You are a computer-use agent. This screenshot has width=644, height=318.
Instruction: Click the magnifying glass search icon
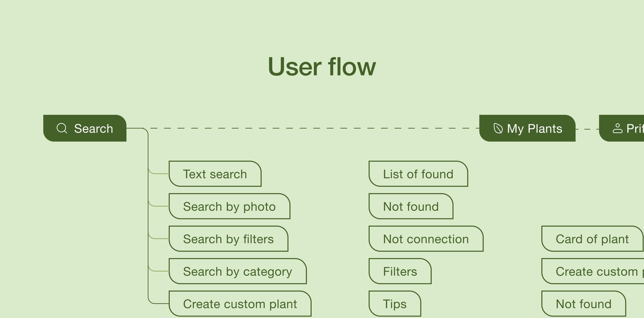[62, 128]
